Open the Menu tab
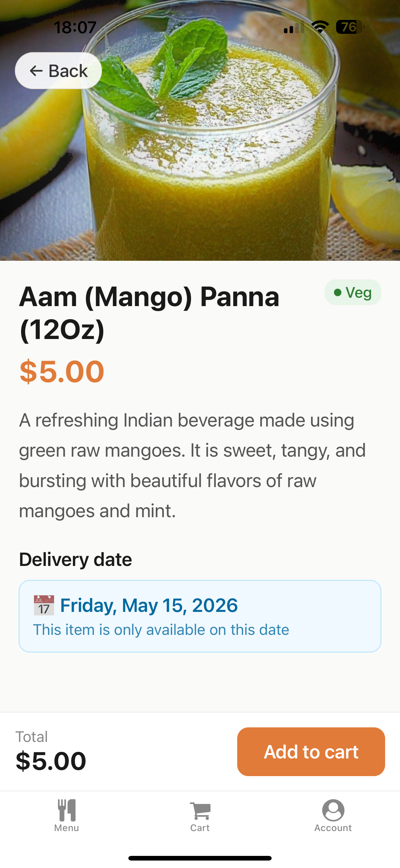 pyautogui.click(x=67, y=816)
